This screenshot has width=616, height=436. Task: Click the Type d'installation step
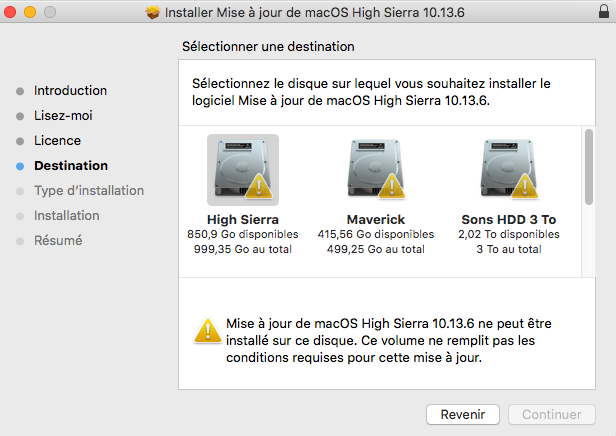pos(89,191)
